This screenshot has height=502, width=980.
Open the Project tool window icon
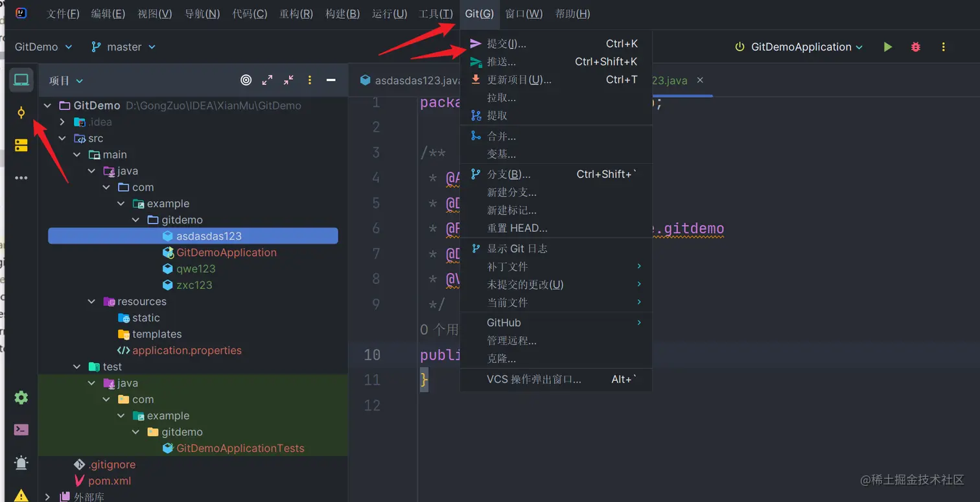[21, 80]
